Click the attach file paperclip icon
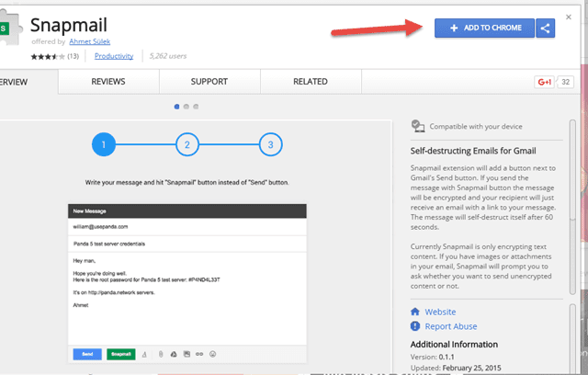 (x=161, y=354)
